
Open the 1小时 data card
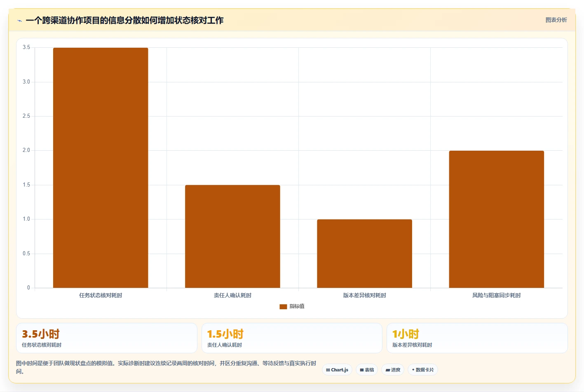click(477, 338)
